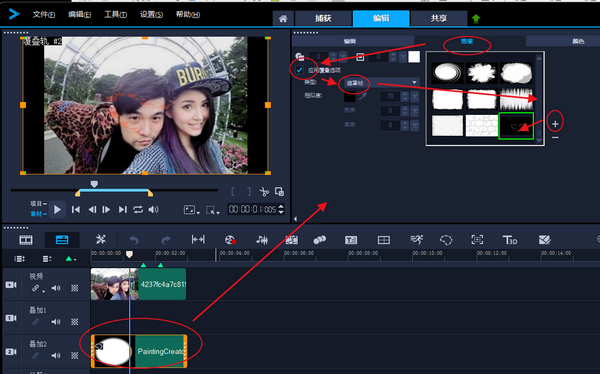
Task: Switch to storyboard view icon
Action: pyautogui.click(x=26, y=240)
